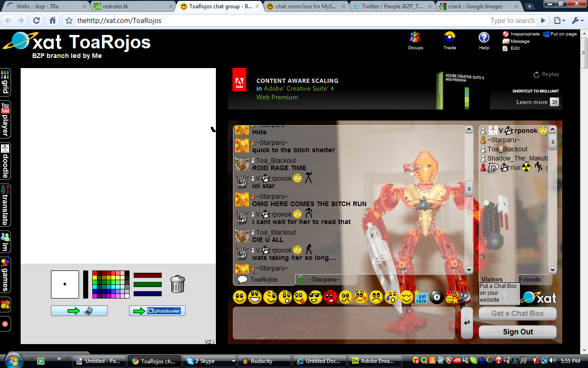
Task: Switch to 'Twitter / People iBZP' tab
Action: pos(392,6)
